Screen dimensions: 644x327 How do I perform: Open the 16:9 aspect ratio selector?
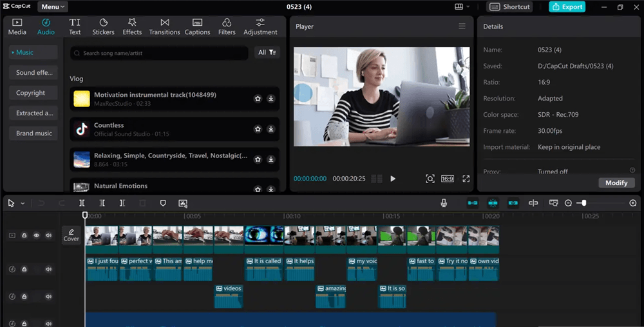[x=448, y=179]
